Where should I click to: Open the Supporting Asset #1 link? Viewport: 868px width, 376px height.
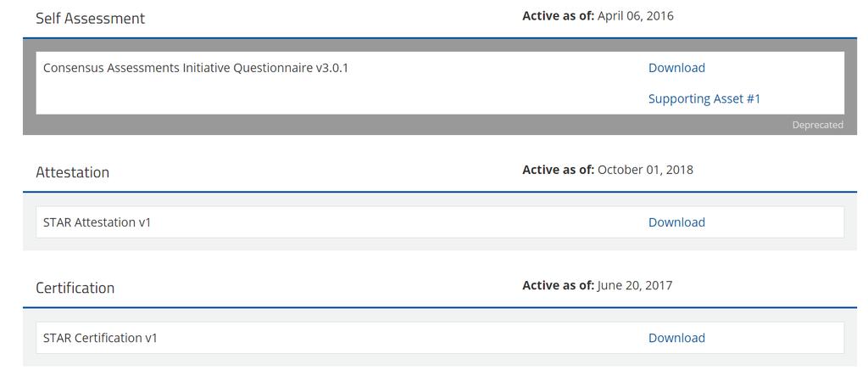click(704, 98)
